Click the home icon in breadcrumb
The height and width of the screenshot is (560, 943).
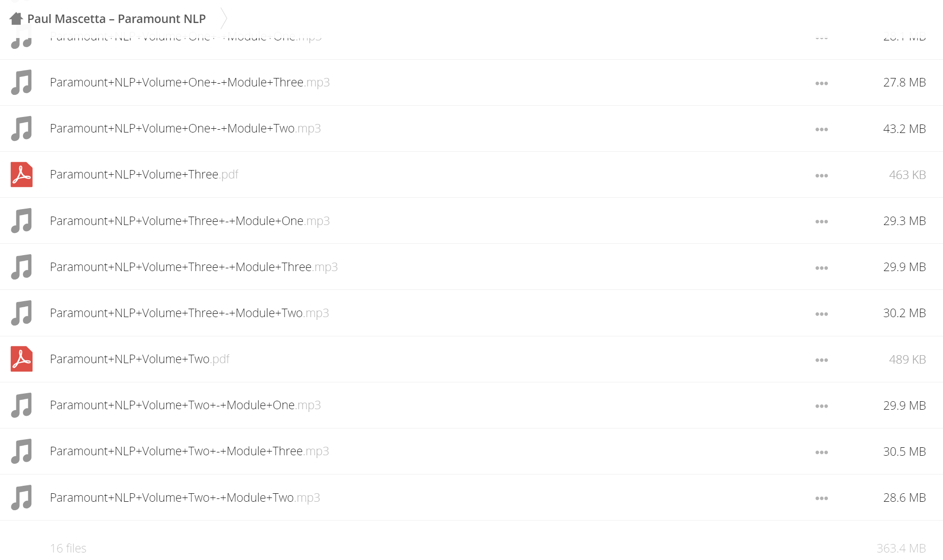tap(16, 18)
